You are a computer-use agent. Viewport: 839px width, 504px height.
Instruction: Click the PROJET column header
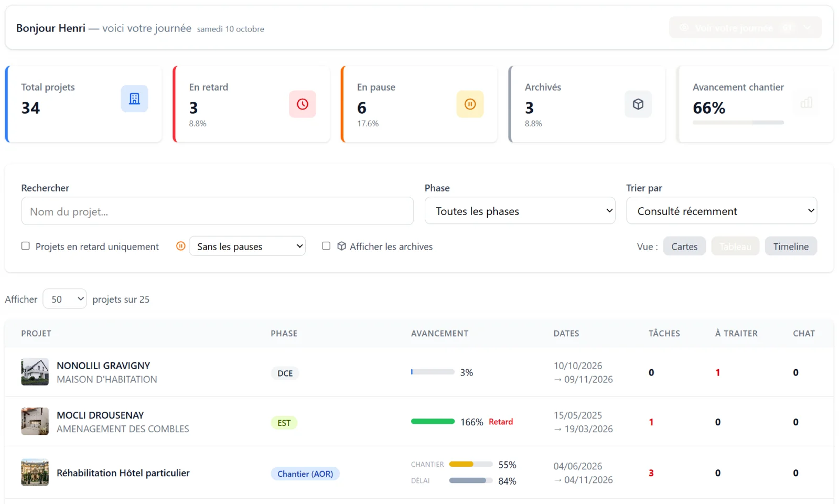click(36, 334)
